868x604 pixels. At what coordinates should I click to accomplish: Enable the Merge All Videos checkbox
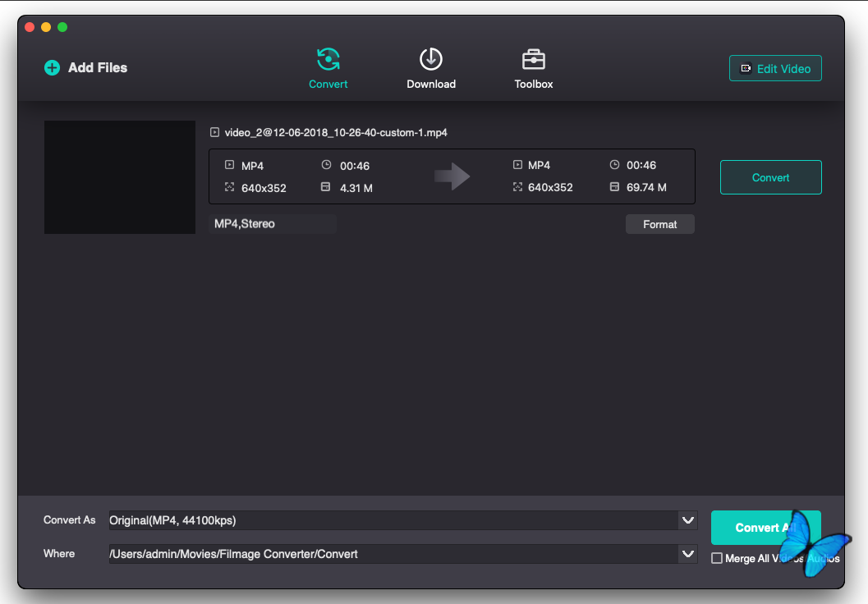tap(717, 559)
